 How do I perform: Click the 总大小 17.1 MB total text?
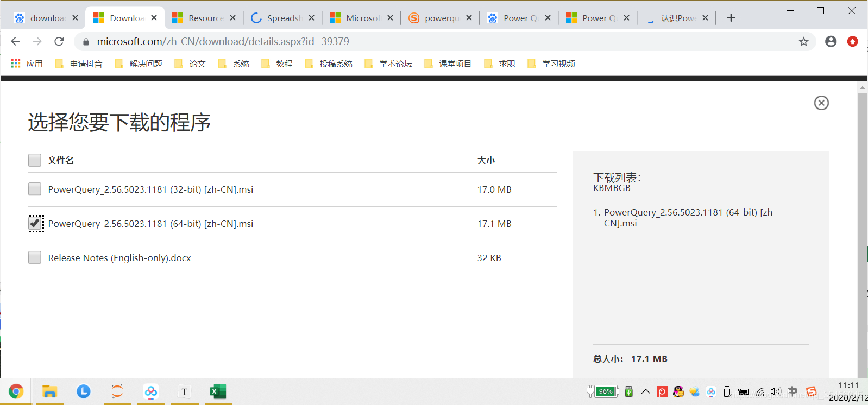(630, 359)
